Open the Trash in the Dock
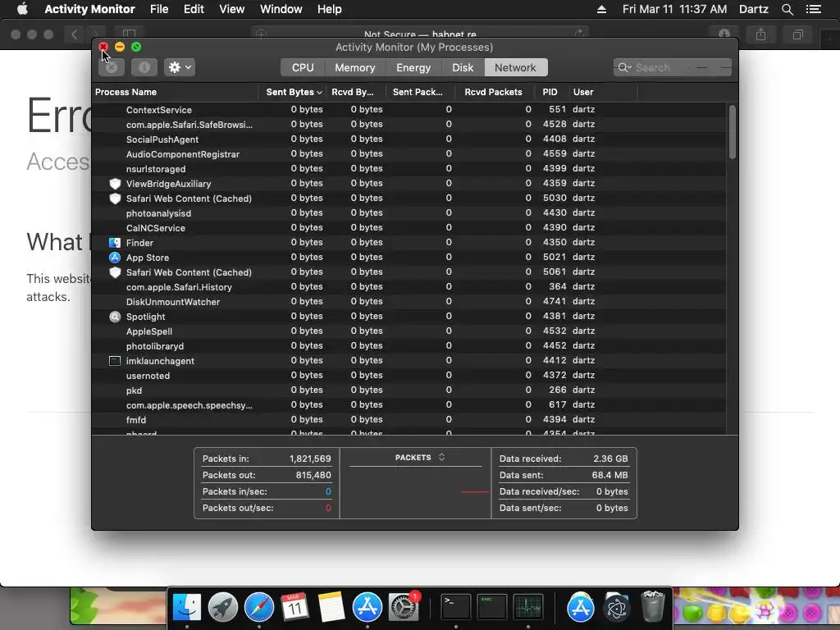The height and width of the screenshot is (630, 840). [652, 606]
